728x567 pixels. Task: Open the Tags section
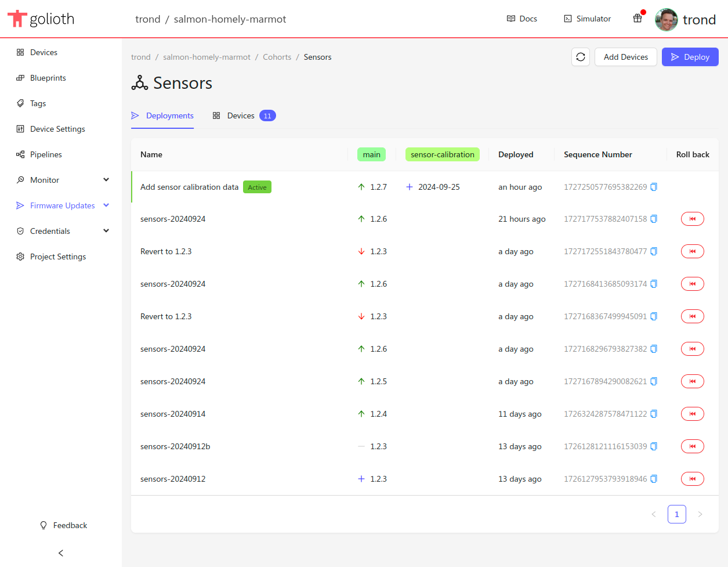coord(38,103)
